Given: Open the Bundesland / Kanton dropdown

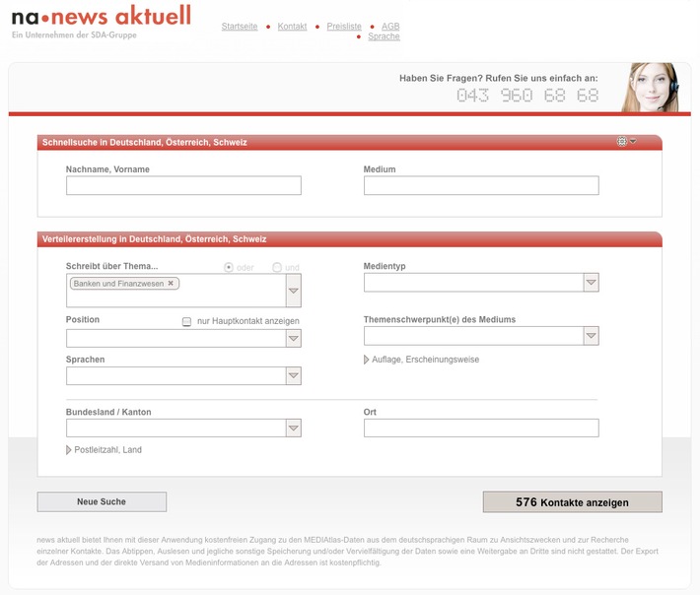Looking at the screenshot, I should pos(293,429).
